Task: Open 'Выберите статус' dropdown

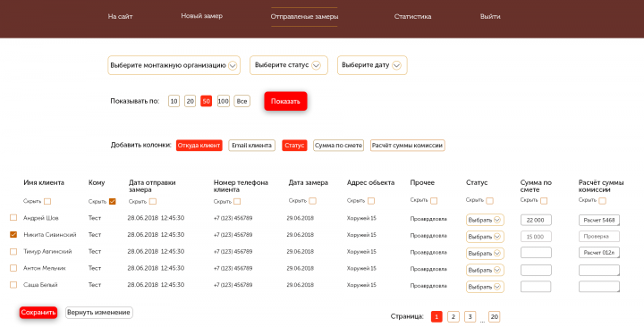Action: coord(289,65)
